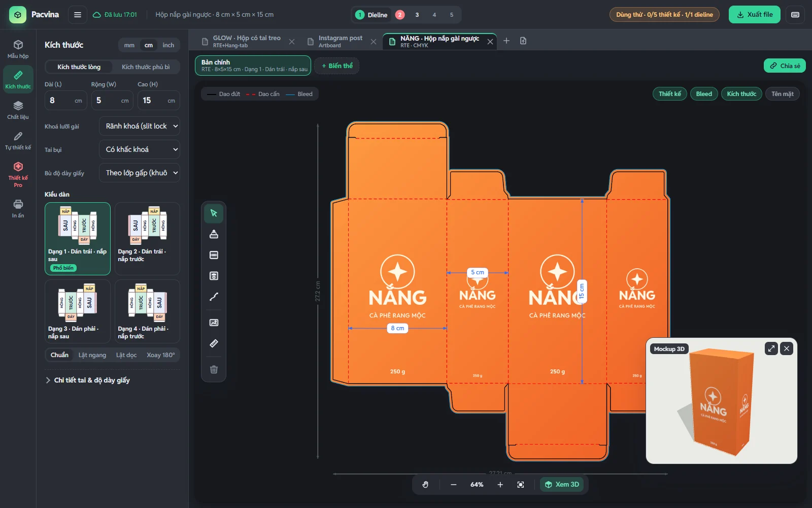Image resolution: width=812 pixels, height=508 pixels.
Task: Select Dạng 4 Dán phải nắp trước
Action: (x=147, y=311)
